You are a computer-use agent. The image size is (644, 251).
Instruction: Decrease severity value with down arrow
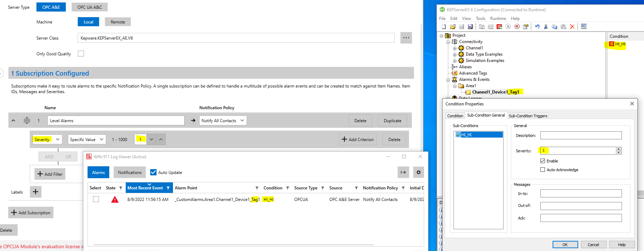pos(151,139)
